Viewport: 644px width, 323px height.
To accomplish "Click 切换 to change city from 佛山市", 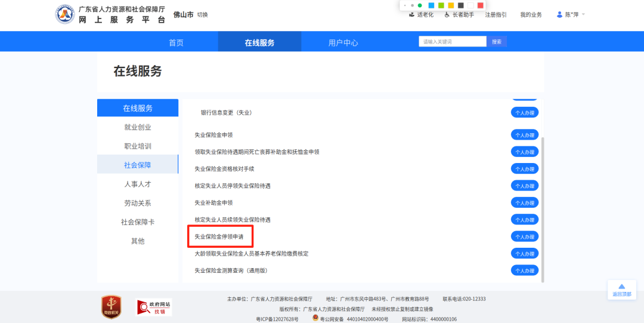I will [203, 15].
